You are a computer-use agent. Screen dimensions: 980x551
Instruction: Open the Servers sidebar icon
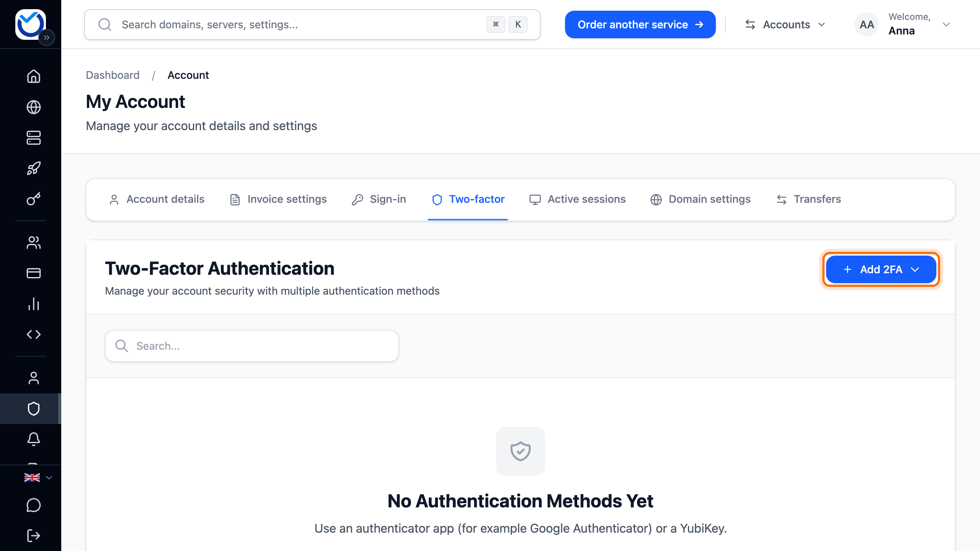34,138
